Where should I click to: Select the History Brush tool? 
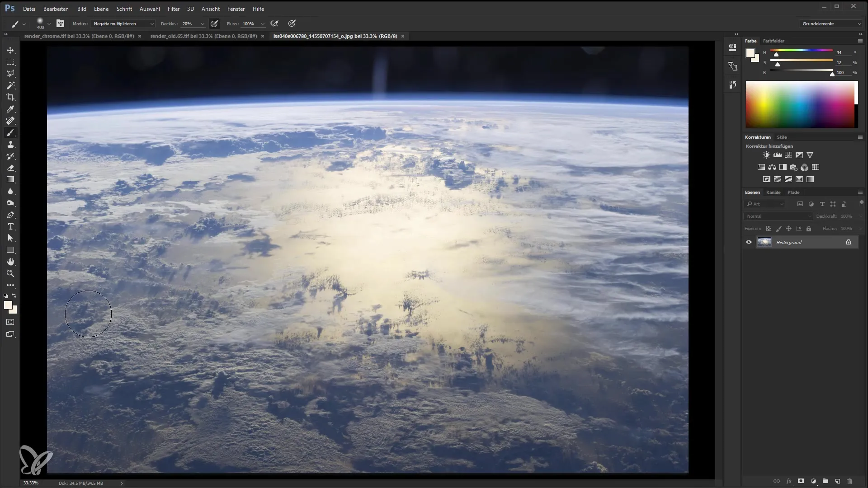[10, 156]
